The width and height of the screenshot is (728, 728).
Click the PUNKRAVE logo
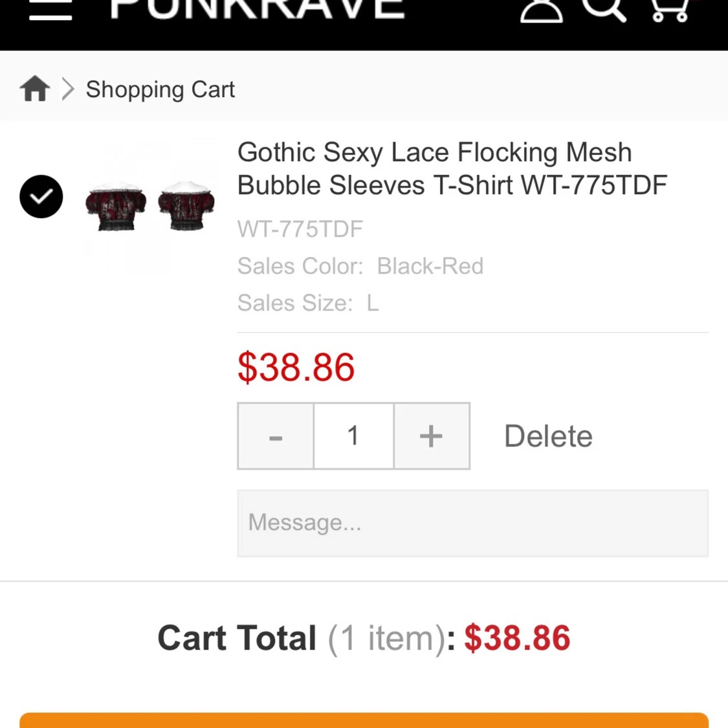258,9
